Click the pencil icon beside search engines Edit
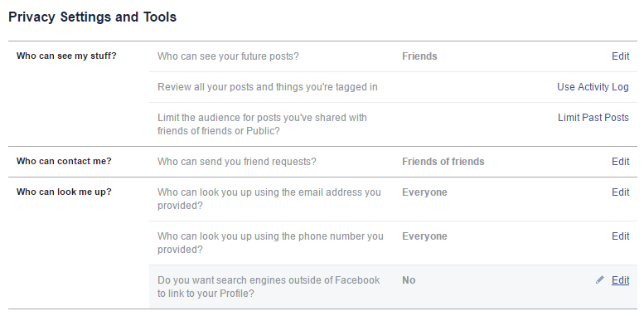644x316 pixels. pyautogui.click(x=600, y=280)
